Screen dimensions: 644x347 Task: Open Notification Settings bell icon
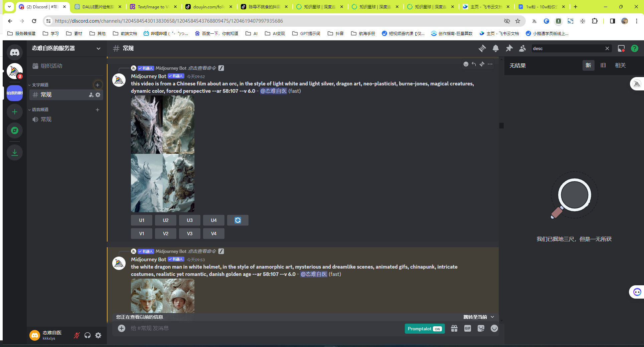(x=496, y=48)
